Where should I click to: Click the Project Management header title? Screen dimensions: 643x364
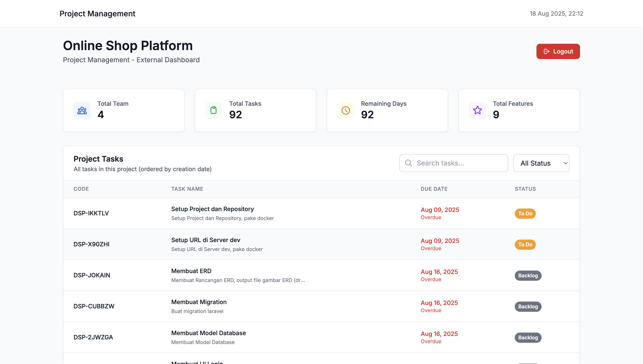pos(97,14)
